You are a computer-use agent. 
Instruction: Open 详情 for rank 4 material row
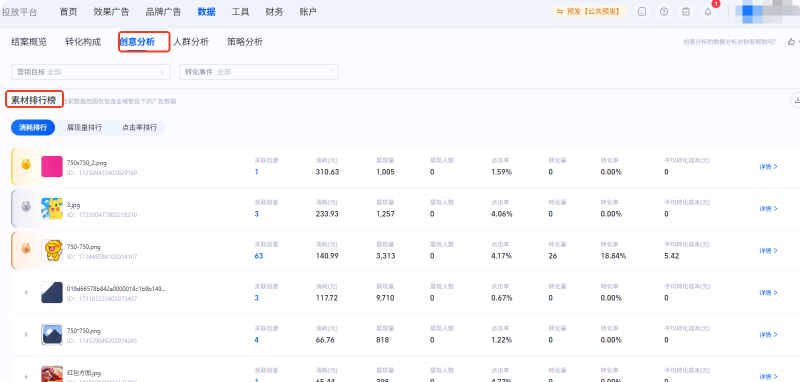[x=768, y=293]
